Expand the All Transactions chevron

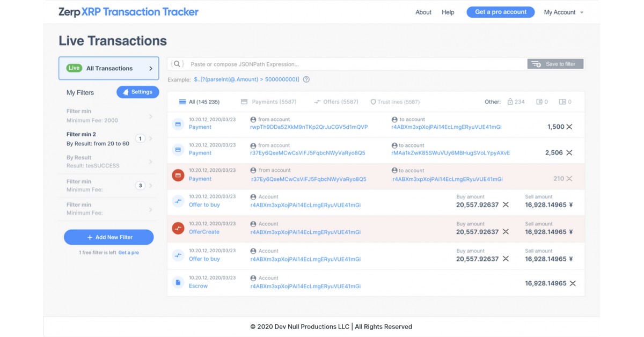[x=151, y=68]
